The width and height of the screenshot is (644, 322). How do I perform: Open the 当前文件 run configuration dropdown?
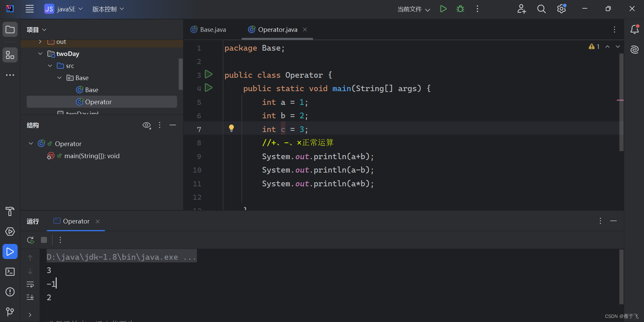click(414, 9)
